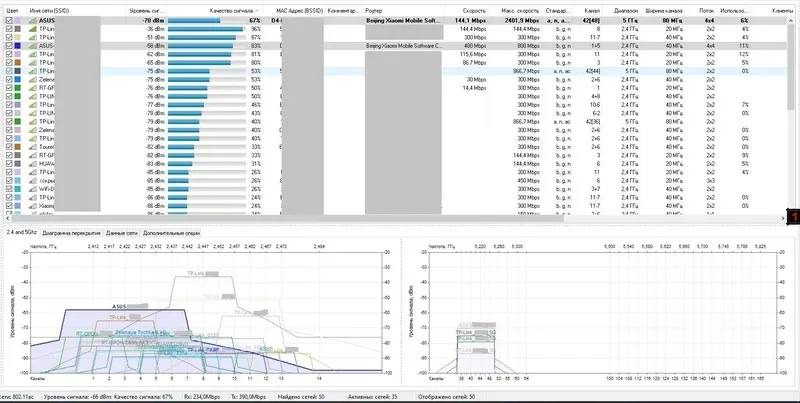
Task: Open the Дополнительные опции tab
Action: click(x=172, y=231)
